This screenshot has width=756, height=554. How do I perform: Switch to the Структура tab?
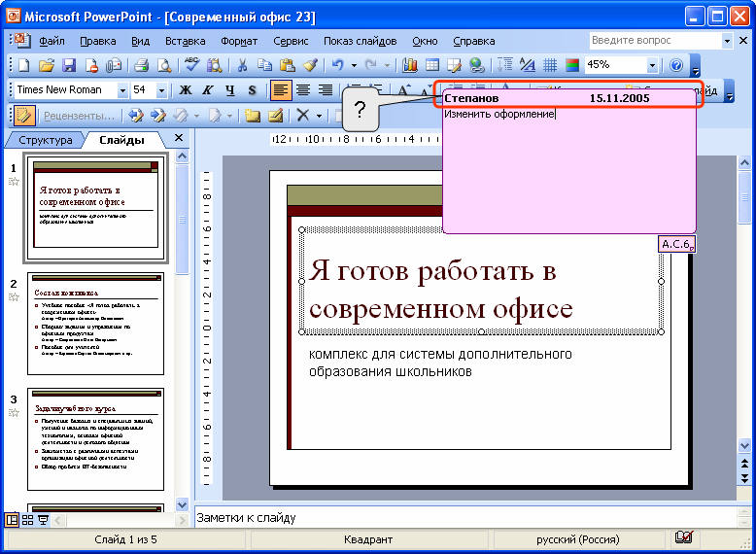[x=46, y=140]
